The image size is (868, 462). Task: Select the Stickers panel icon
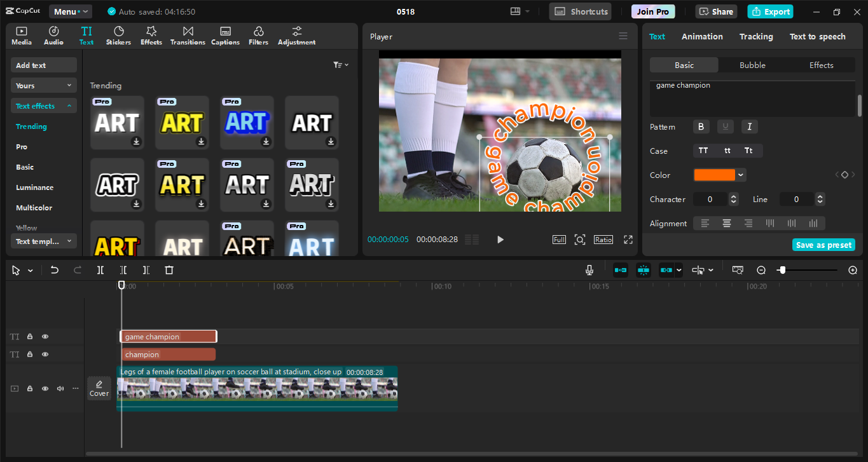point(118,35)
